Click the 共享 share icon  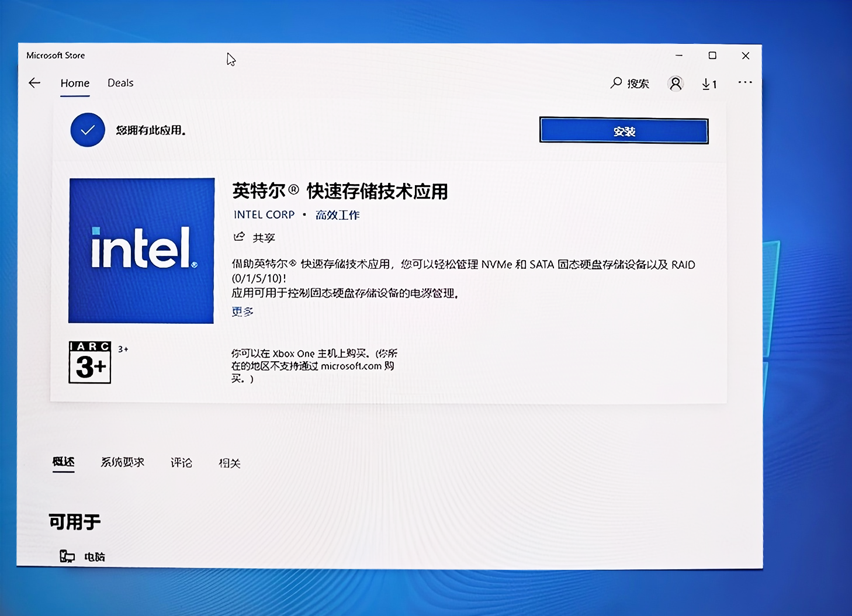point(239,237)
